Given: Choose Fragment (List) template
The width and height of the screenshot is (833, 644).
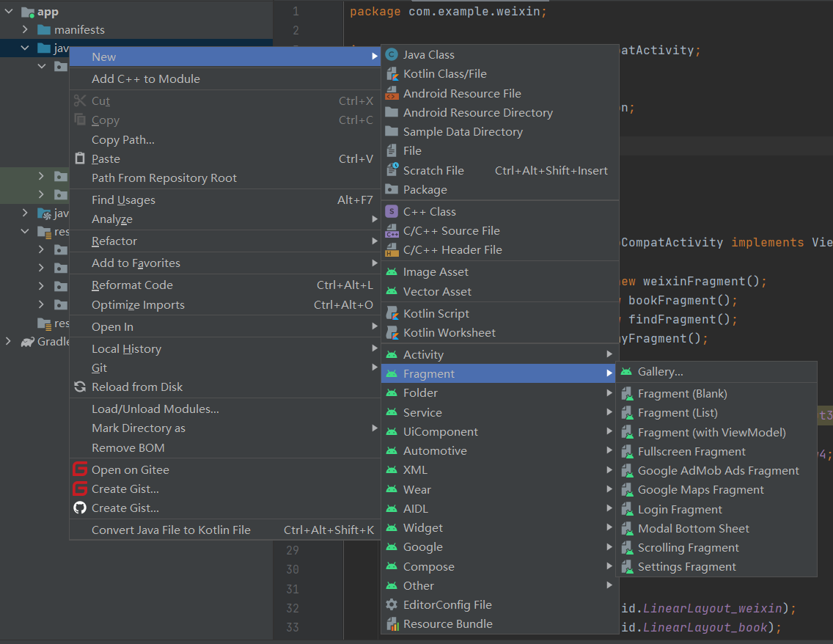Looking at the screenshot, I should [x=716, y=413].
